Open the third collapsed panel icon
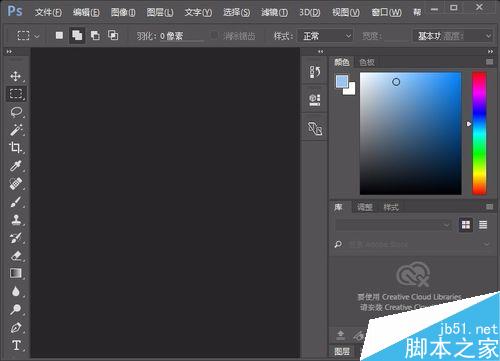Image resolution: width=500 pixels, height=361 pixels. click(314, 128)
